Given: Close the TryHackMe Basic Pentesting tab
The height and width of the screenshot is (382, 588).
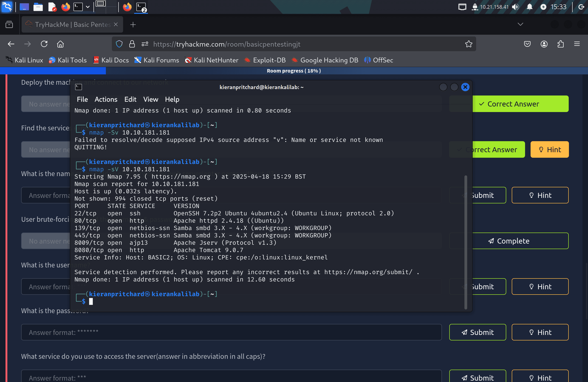Looking at the screenshot, I should click(x=116, y=24).
